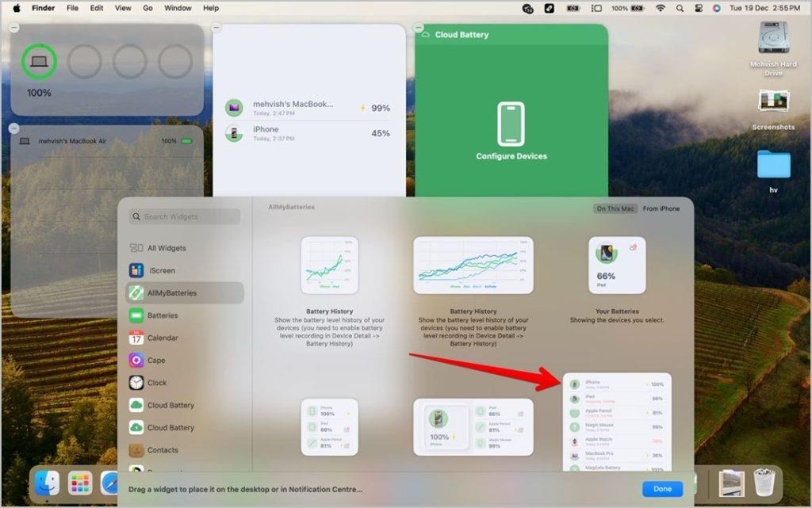Open the Trash in the Dock
Viewport: 812px width, 508px height.
(764, 482)
